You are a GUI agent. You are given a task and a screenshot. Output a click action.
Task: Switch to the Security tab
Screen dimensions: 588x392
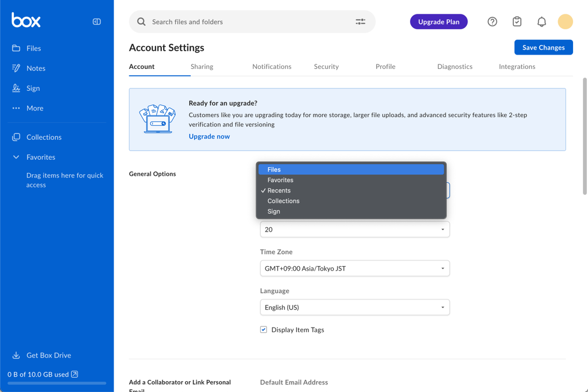pos(326,67)
